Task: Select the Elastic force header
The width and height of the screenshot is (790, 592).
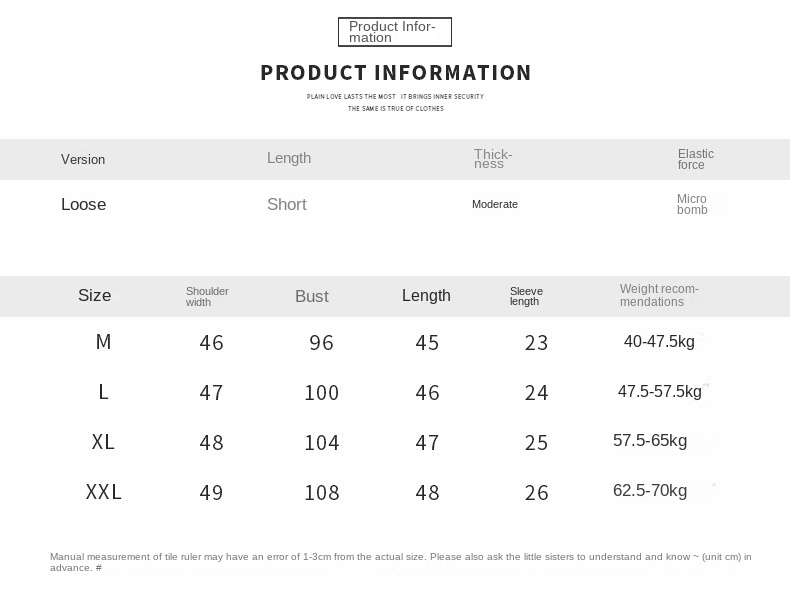Action: pos(696,159)
